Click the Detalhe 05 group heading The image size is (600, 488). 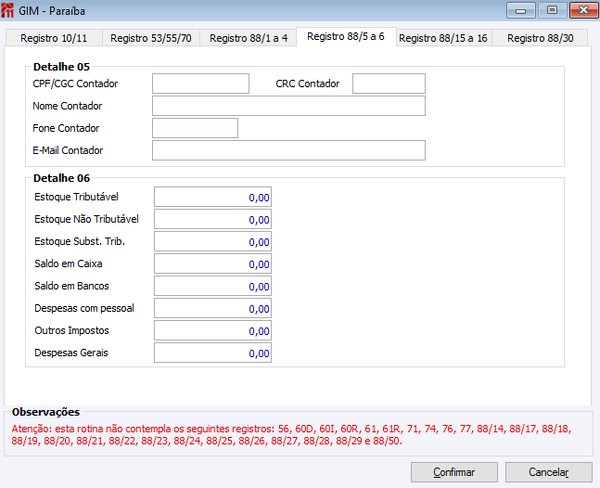click(62, 67)
